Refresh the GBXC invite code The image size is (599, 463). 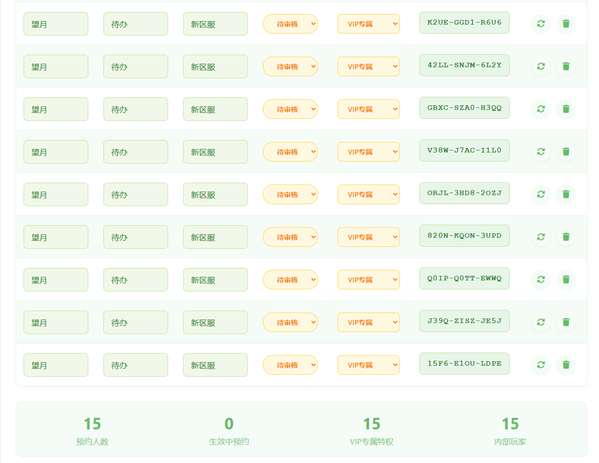(541, 109)
